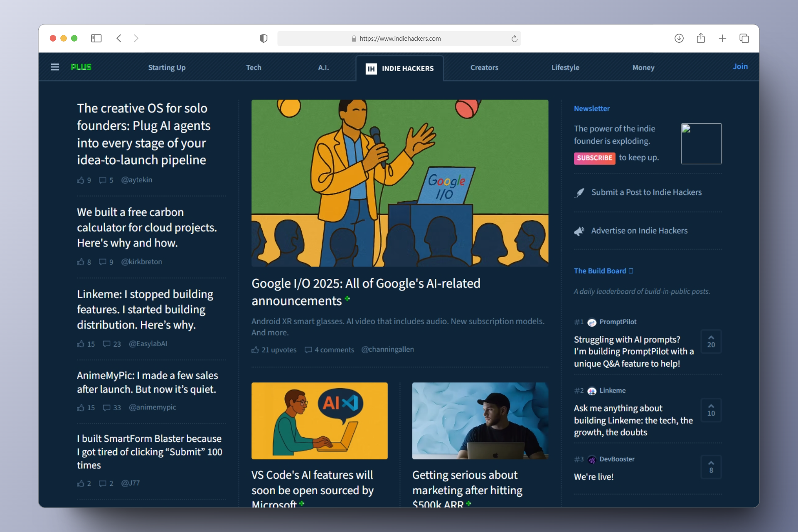Open a new tab with the plus icon
The width and height of the screenshot is (798, 532).
[x=722, y=38]
